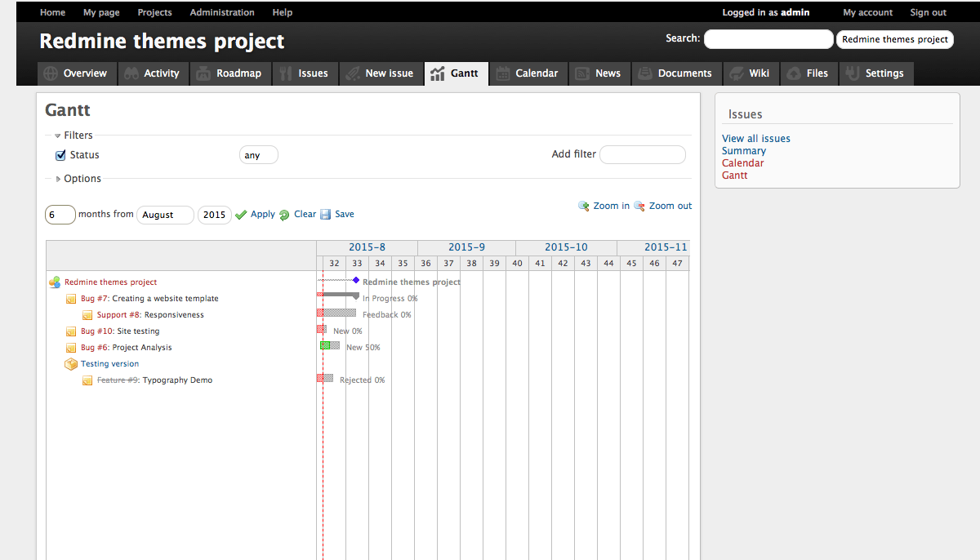
Task: Click the chart icon on the Gantt tab
Action: [x=438, y=73]
